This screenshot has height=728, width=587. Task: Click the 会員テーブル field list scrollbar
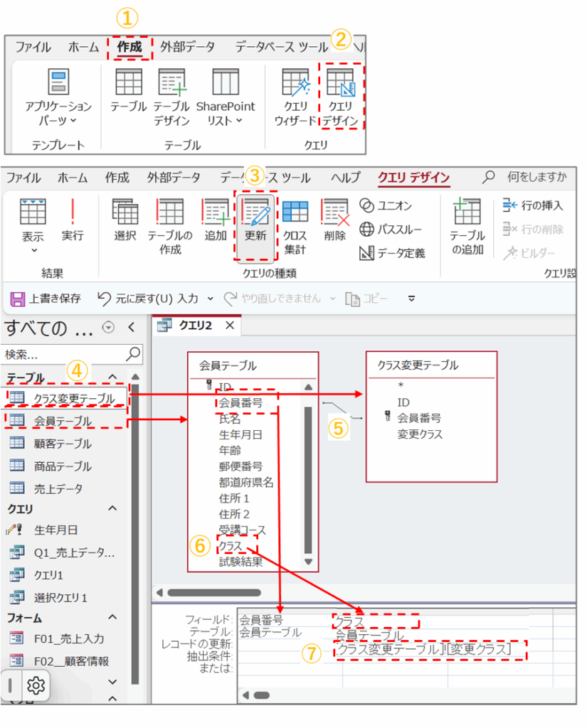[x=307, y=469]
